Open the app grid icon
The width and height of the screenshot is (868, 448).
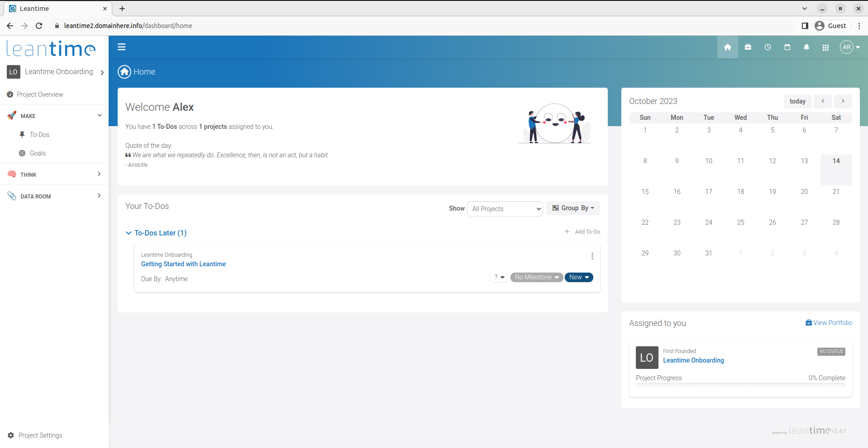click(x=826, y=47)
